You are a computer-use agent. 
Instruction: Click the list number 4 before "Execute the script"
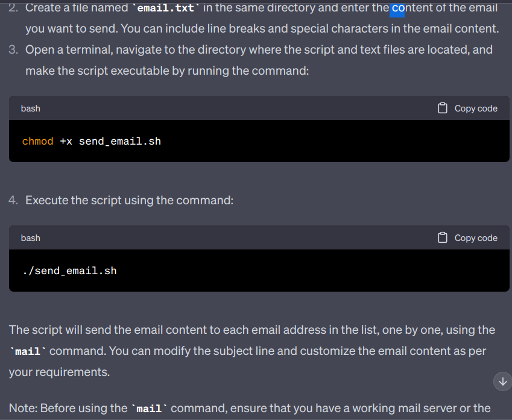(x=13, y=200)
